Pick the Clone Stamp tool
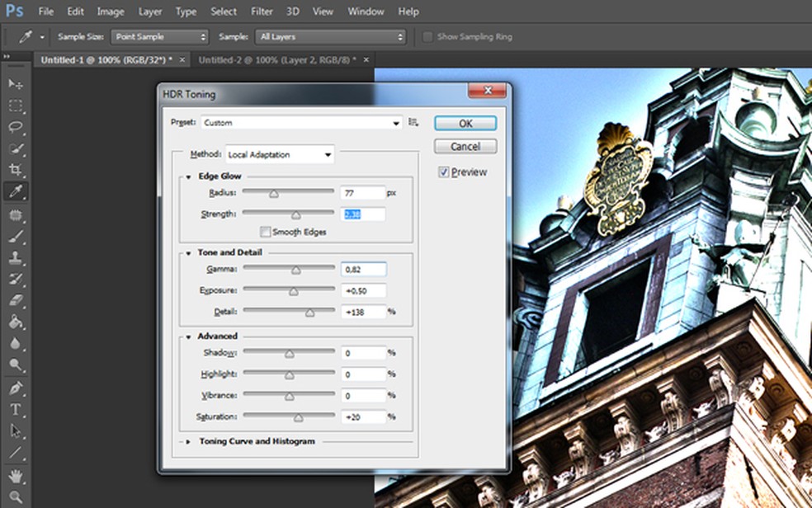Image resolution: width=812 pixels, height=508 pixels. click(16, 257)
